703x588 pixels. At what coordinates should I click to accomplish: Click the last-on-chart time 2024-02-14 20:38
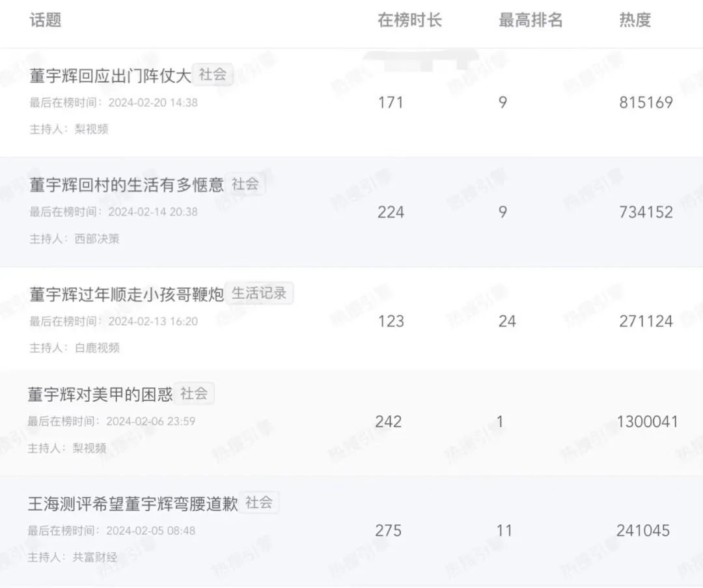[x=153, y=212]
